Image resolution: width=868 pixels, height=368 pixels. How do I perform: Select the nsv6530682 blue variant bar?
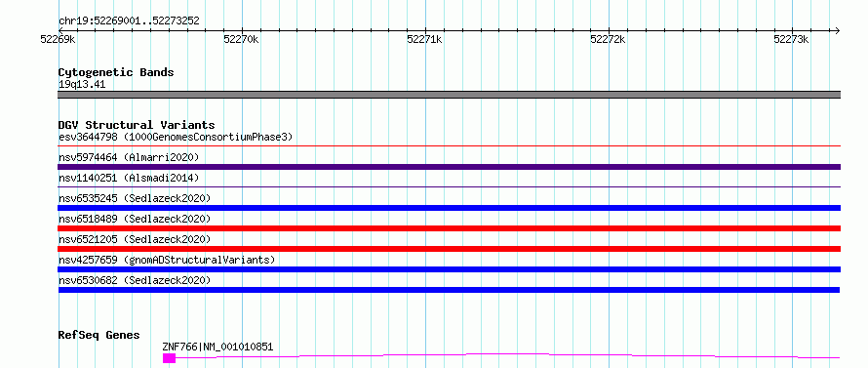click(x=449, y=290)
